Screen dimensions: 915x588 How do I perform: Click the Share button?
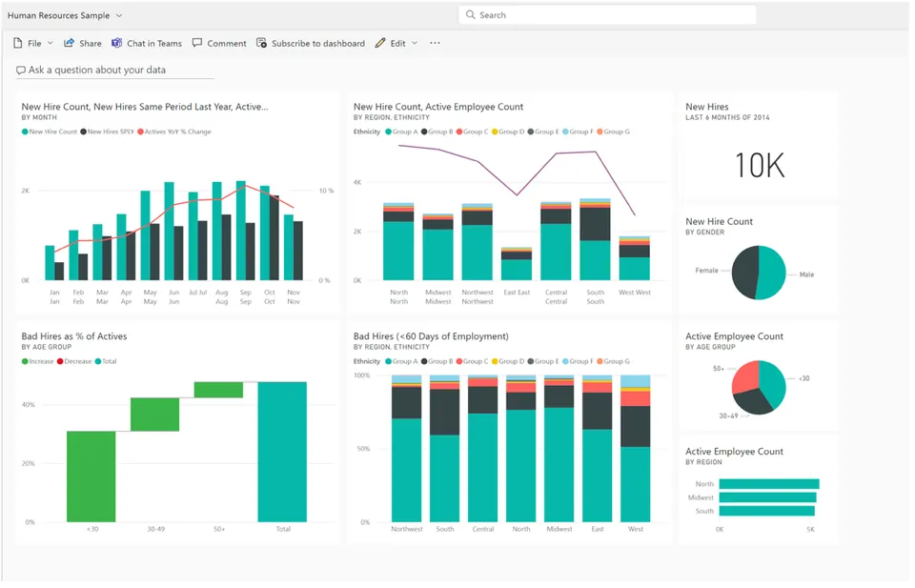point(82,43)
